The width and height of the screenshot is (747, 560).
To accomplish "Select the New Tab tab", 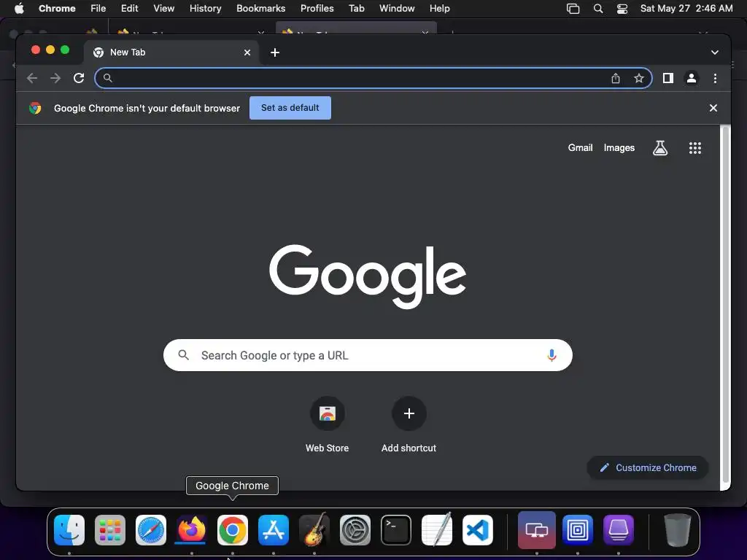I will [x=171, y=52].
